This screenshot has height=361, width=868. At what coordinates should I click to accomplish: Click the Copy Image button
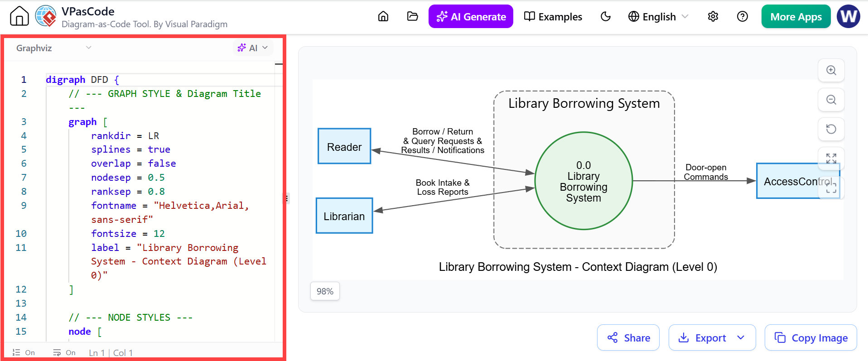pos(811,338)
